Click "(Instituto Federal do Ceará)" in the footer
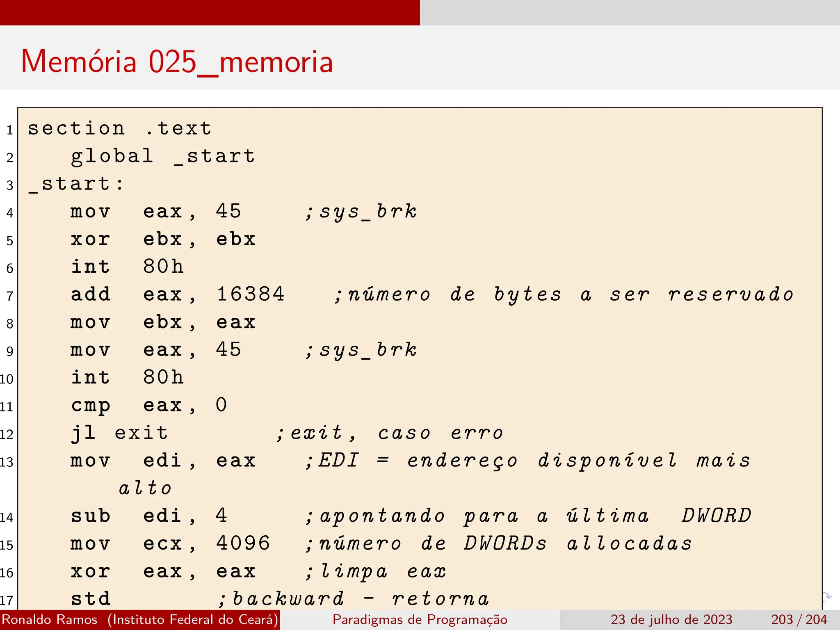Viewport: 840px width, 630px height. (x=193, y=619)
